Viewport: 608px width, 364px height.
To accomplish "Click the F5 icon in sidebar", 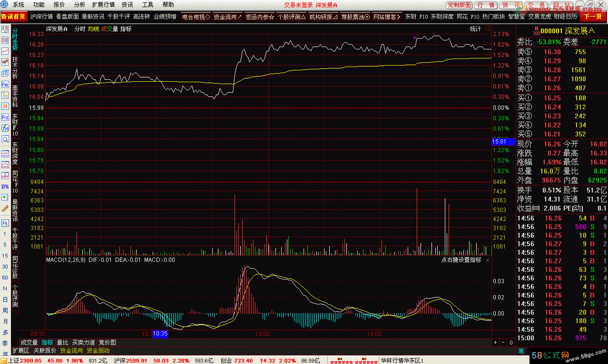I will 5,223.
